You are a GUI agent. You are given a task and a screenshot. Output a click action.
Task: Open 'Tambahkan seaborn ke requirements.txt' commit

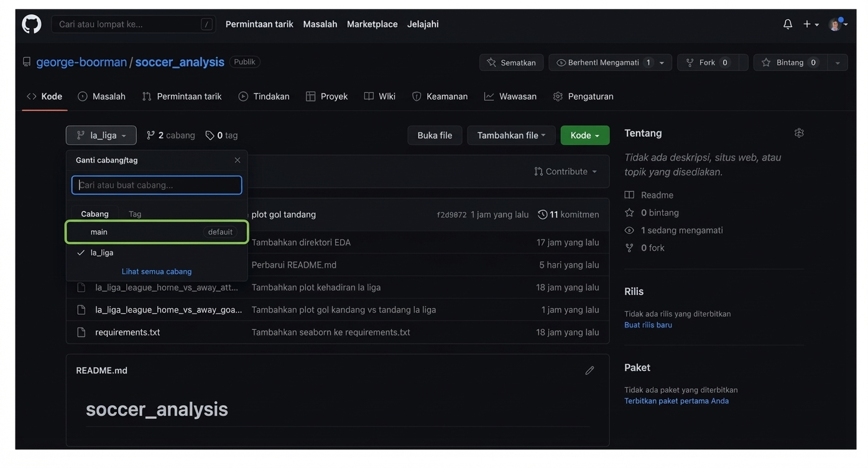(331, 332)
